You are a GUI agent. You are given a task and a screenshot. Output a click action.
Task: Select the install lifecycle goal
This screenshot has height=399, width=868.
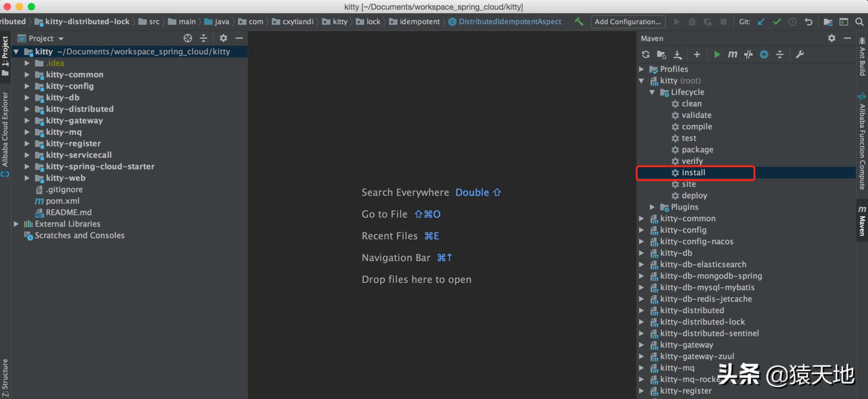693,173
